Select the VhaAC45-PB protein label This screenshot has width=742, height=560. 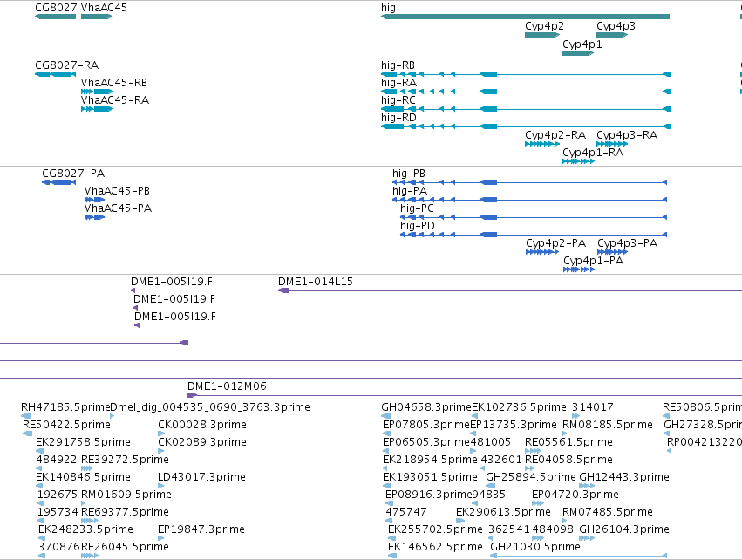pos(117,191)
